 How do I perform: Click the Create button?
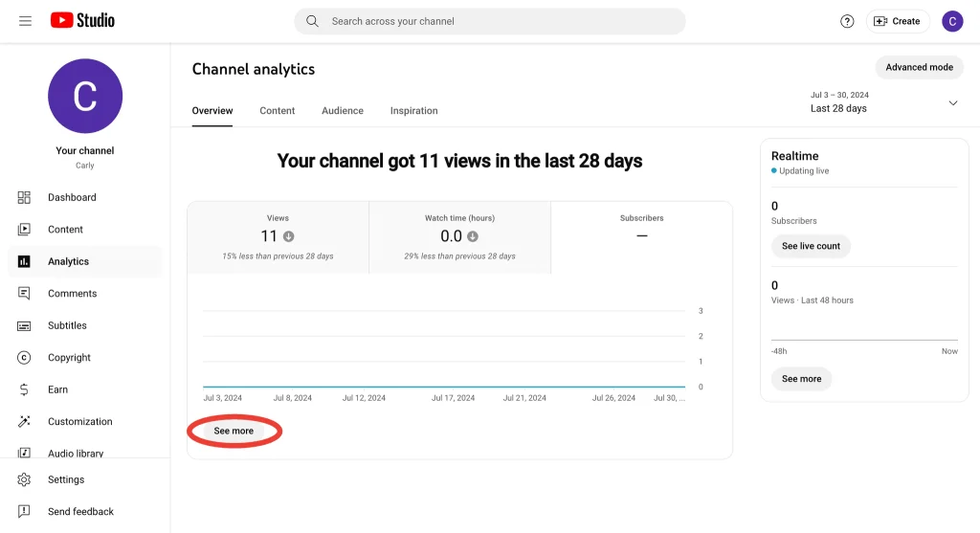897,21
